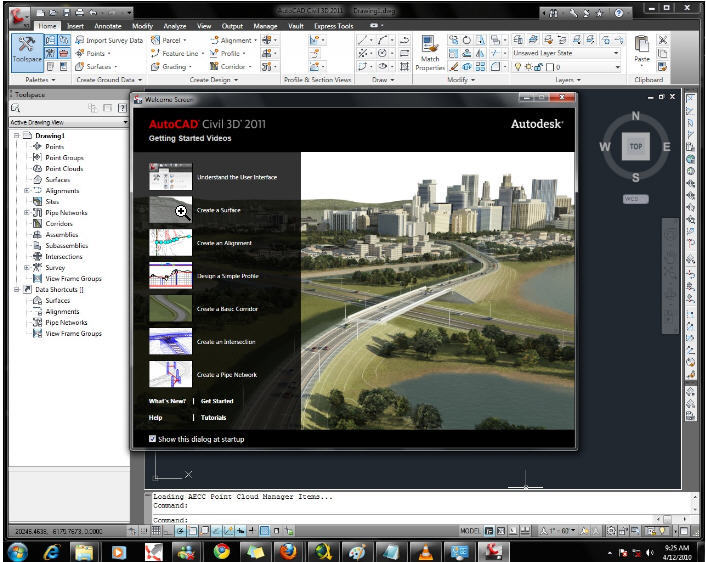Toggle the layer lock padlock icon
The height and width of the screenshot is (562, 706).
pos(538,67)
